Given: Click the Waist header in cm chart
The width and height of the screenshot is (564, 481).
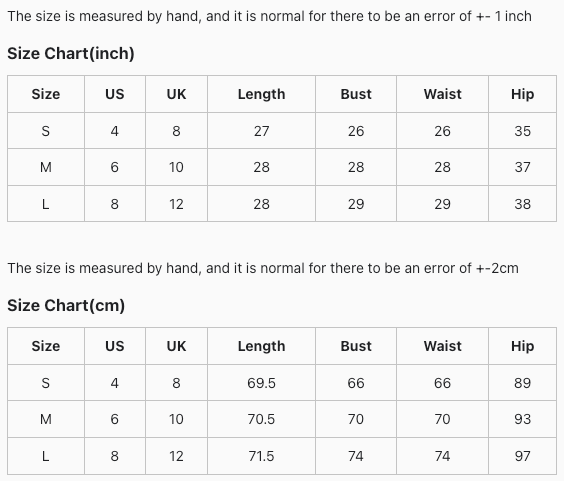Looking at the screenshot, I should (x=442, y=346).
